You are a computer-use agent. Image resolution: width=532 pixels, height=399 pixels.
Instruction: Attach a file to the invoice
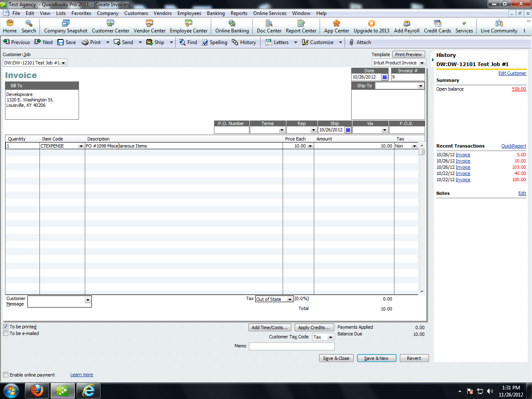tap(360, 42)
